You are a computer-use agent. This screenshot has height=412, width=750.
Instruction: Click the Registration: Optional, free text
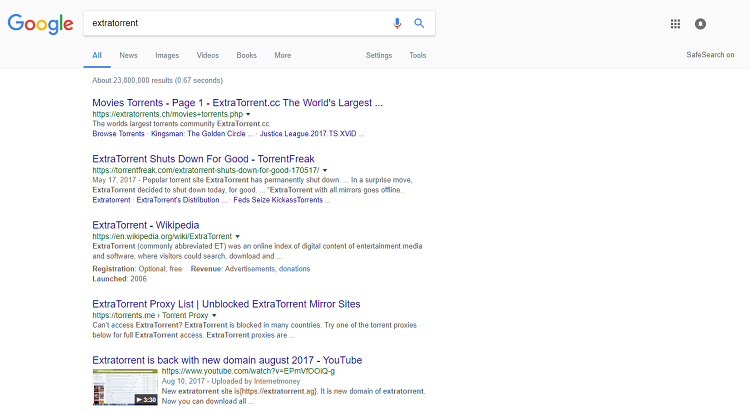point(137,269)
